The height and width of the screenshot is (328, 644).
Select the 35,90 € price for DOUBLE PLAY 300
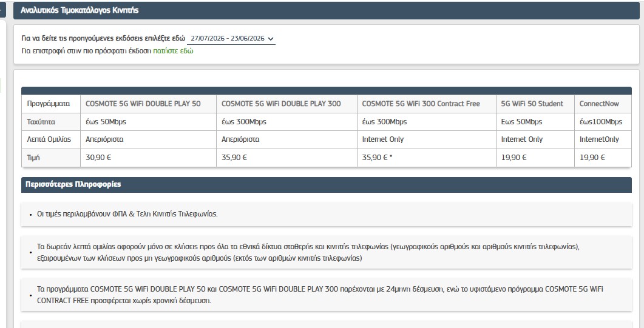click(286, 158)
